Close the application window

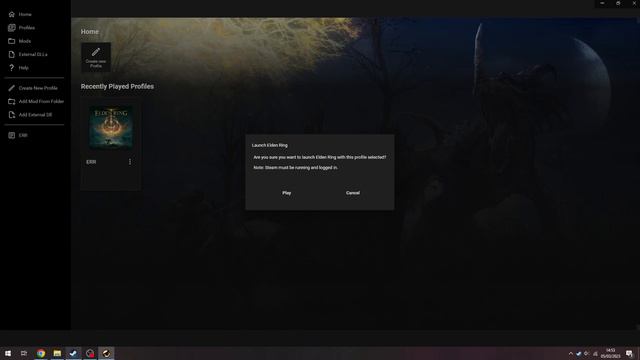(634, 3)
